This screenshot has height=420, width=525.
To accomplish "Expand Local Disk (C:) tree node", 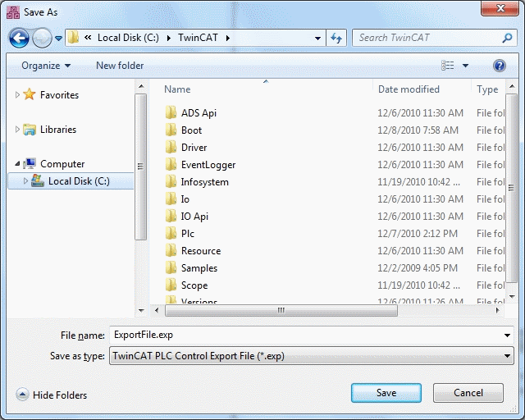I will pyautogui.click(x=25, y=181).
